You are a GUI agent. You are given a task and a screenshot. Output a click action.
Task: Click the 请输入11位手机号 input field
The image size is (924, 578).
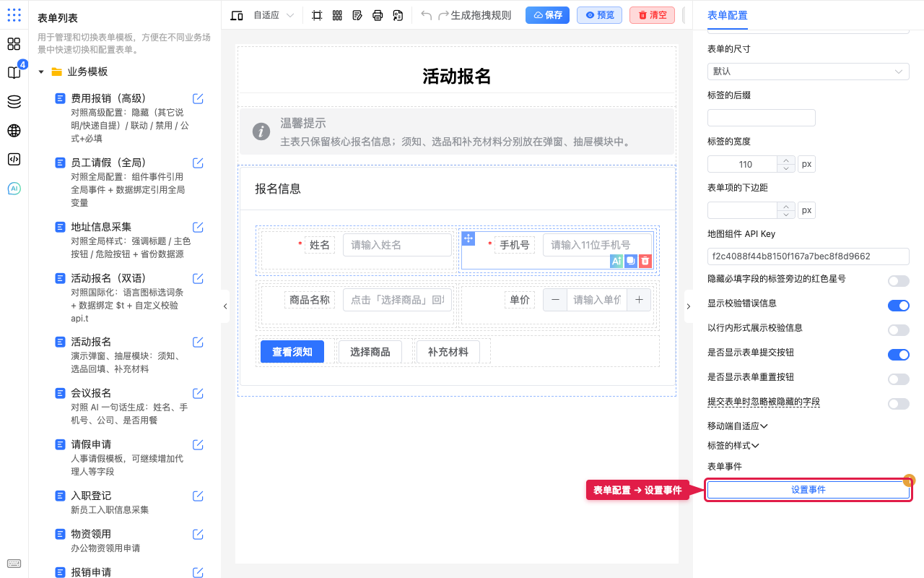point(597,245)
